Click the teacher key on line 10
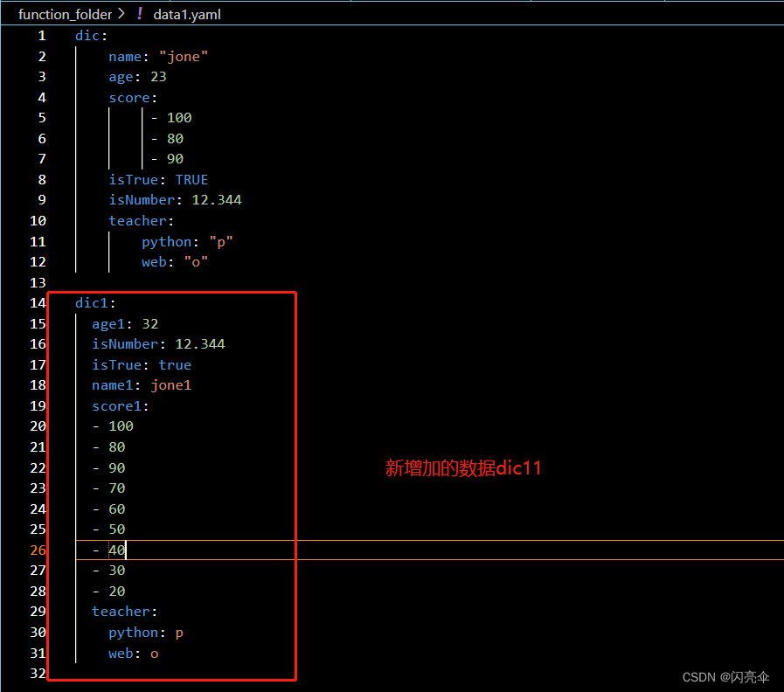Screen dimensions: 784x692 138,220
